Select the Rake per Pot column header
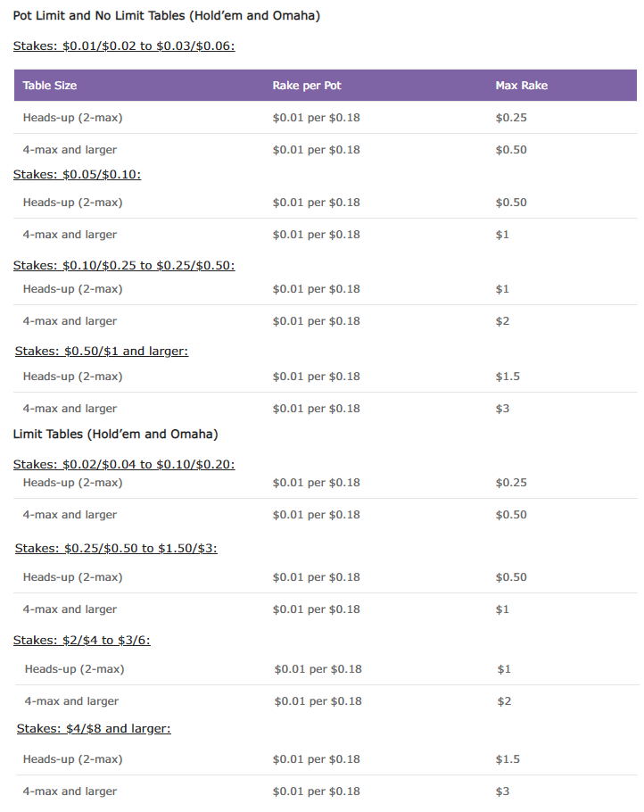 pyautogui.click(x=307, y=86)
